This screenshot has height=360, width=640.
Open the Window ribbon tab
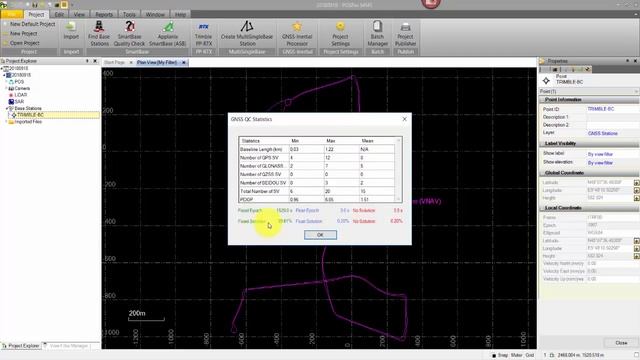point(155,14)
